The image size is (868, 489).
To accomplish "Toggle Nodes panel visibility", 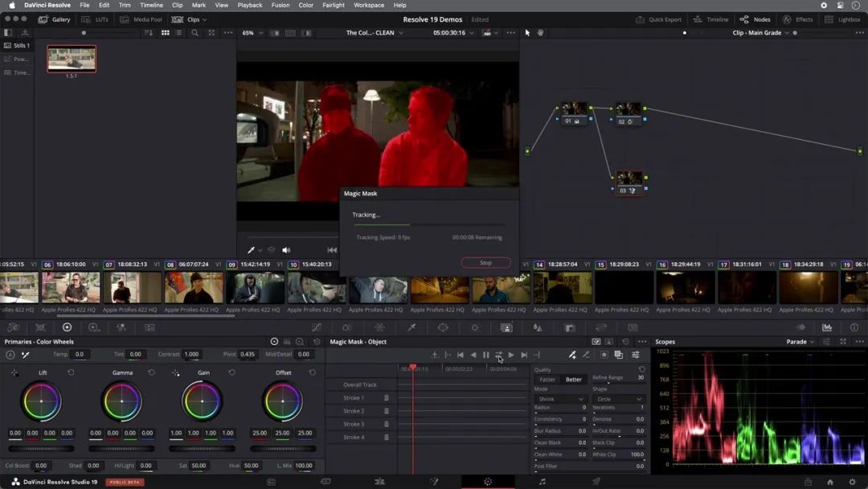I will (x=755, y=19).
